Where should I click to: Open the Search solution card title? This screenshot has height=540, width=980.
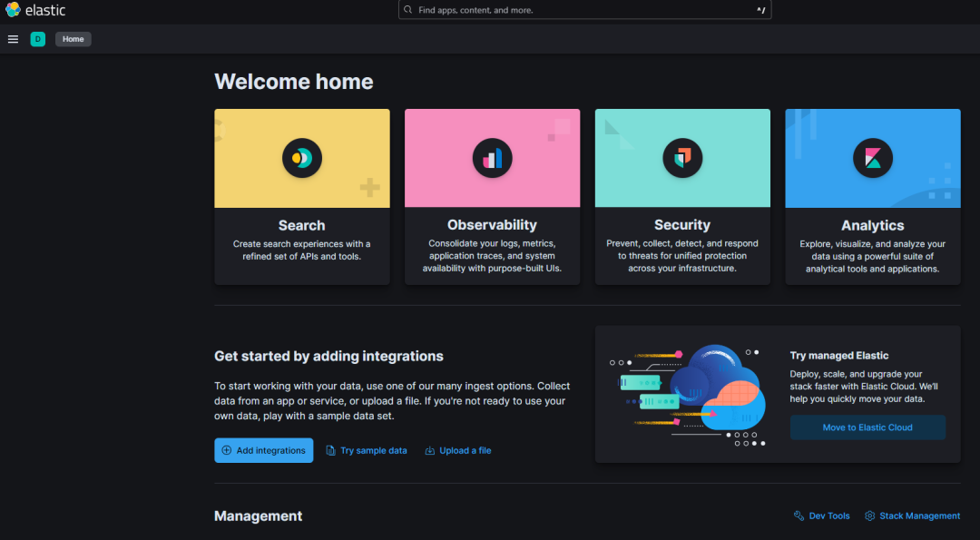[302, 225]
